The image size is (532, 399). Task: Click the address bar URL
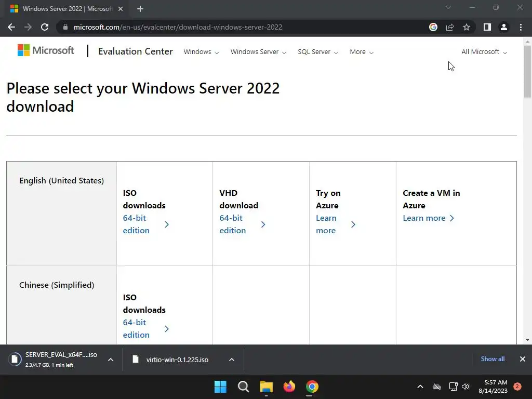point(178,27)
